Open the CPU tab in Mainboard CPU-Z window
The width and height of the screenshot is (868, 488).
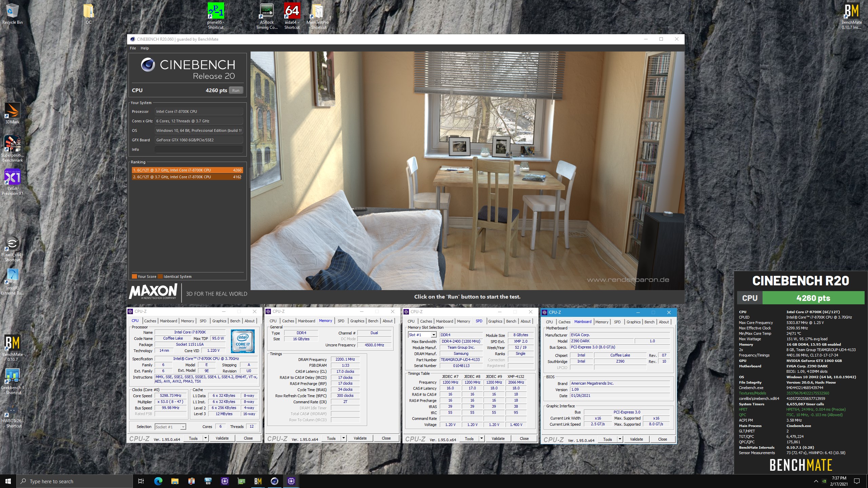point(549,322)
